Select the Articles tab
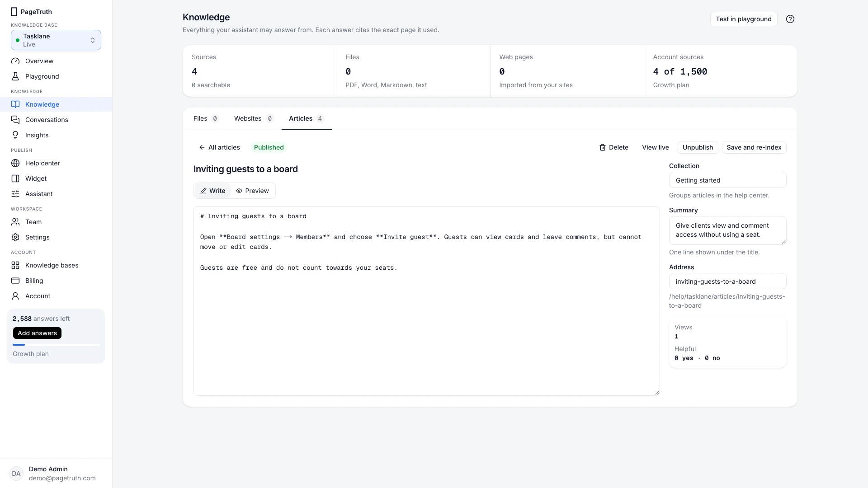This screenshot has height=488, width=868. coord(307,118)
